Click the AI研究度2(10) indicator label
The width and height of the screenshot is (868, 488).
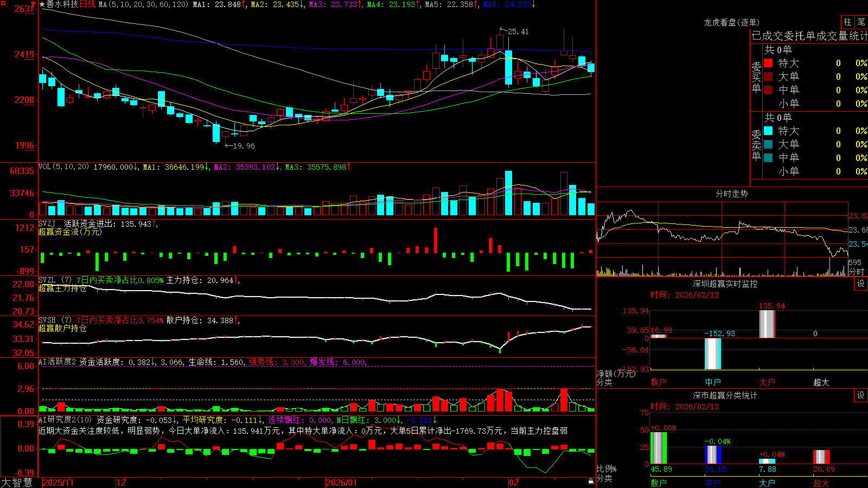[x=66, y=420]
